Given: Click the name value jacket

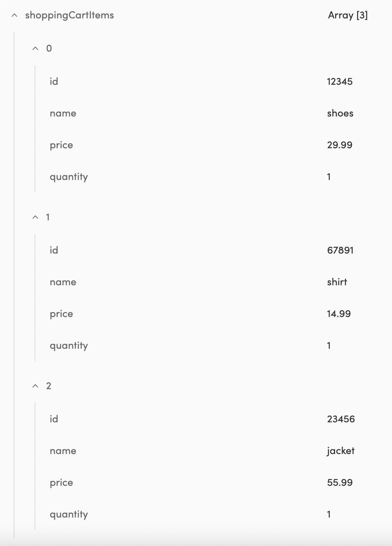Looking at the screenshot, I should click(x=340, y=450).
